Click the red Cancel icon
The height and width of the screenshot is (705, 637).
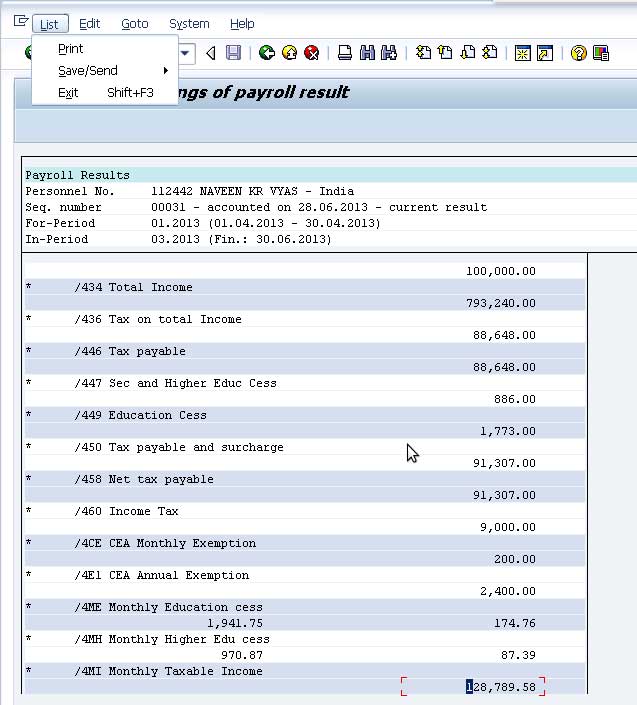(312, 53)
